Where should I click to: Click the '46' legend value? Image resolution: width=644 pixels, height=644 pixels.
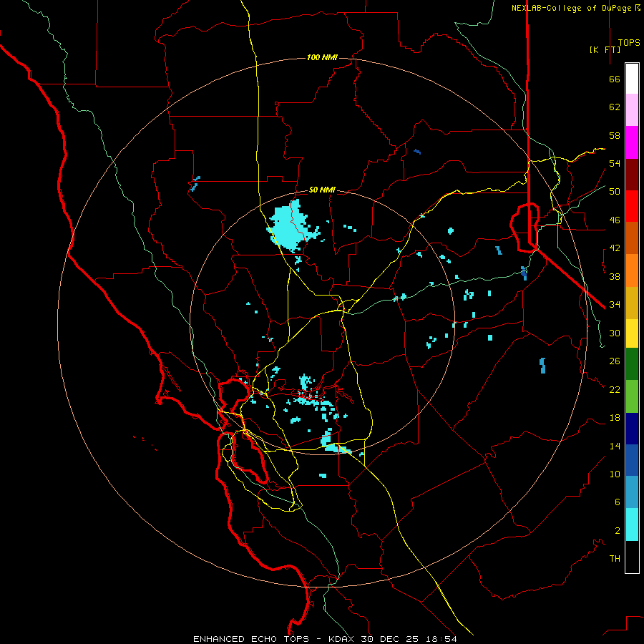(x=615, y=220)
